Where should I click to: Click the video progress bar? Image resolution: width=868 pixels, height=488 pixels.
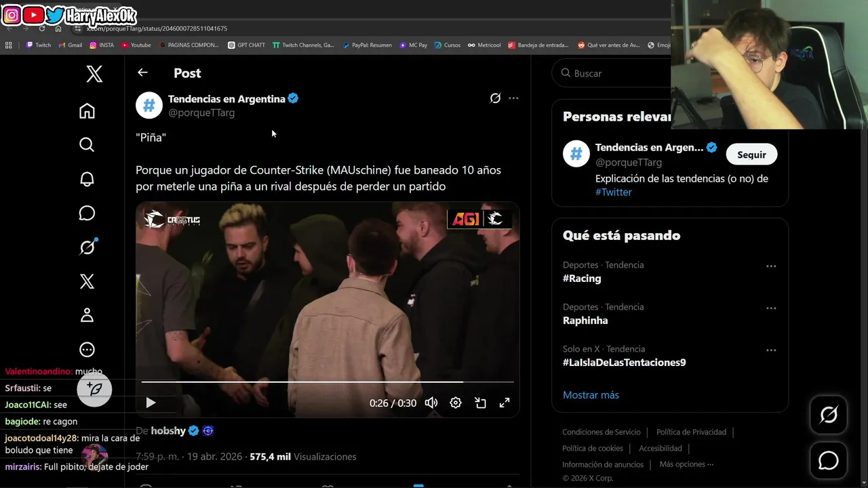328,382
